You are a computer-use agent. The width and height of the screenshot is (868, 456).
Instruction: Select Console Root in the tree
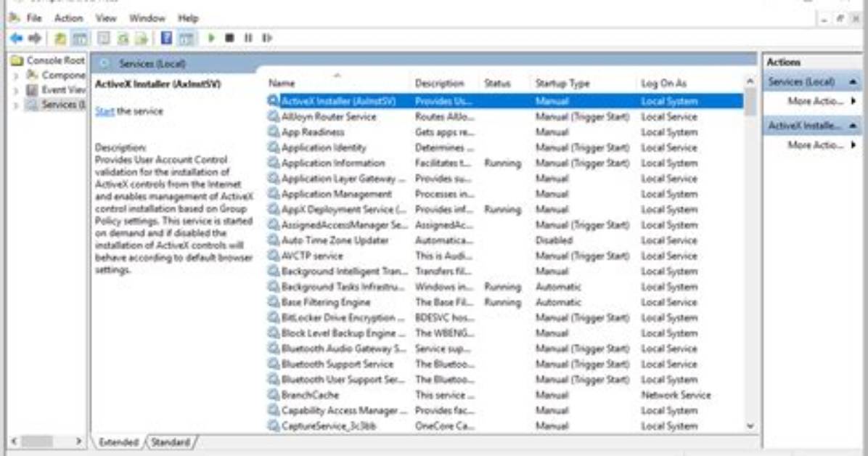(x=55, y=60)
